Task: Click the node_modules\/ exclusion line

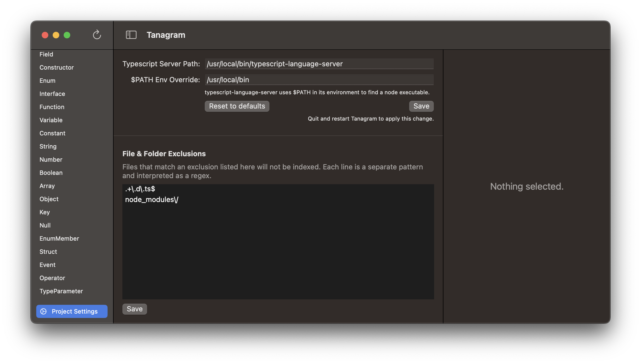Action: click(x=152, y=200)
